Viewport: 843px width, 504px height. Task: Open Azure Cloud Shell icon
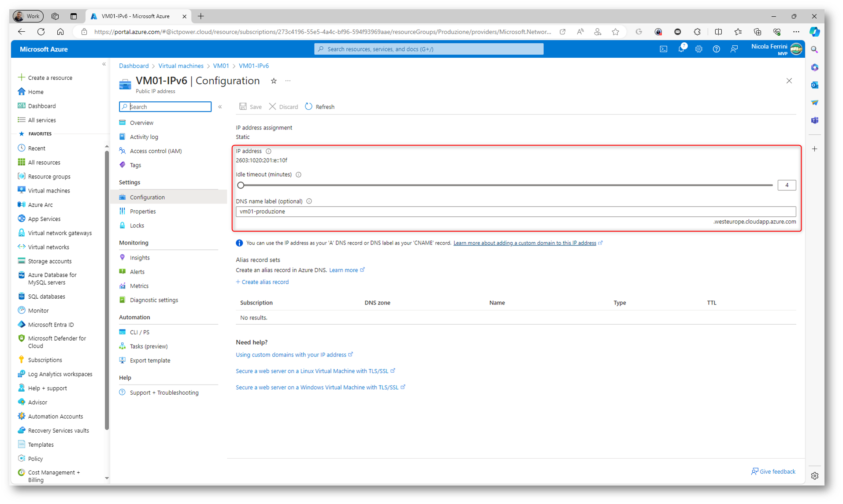(x=663, y=49)
